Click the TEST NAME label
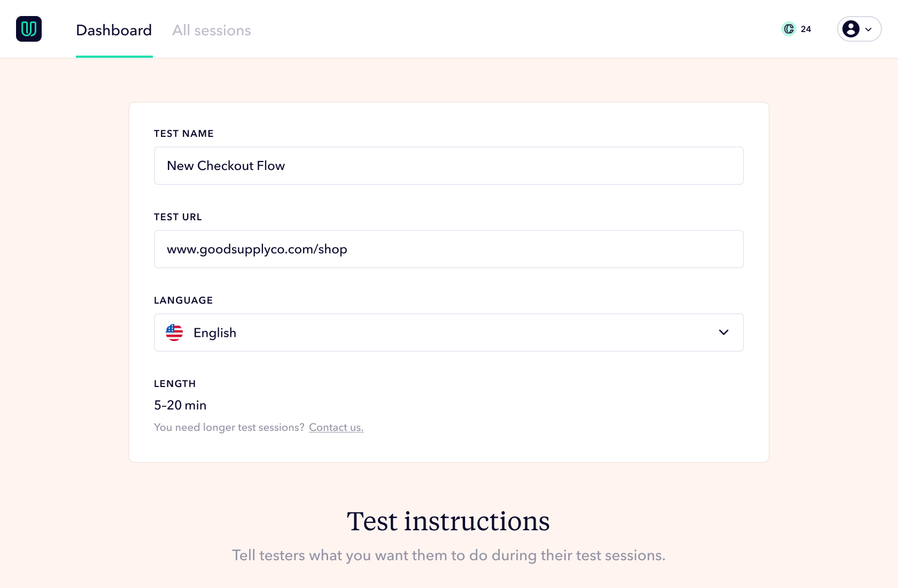The width and height of the screenshot is (898, 588). 184,134
